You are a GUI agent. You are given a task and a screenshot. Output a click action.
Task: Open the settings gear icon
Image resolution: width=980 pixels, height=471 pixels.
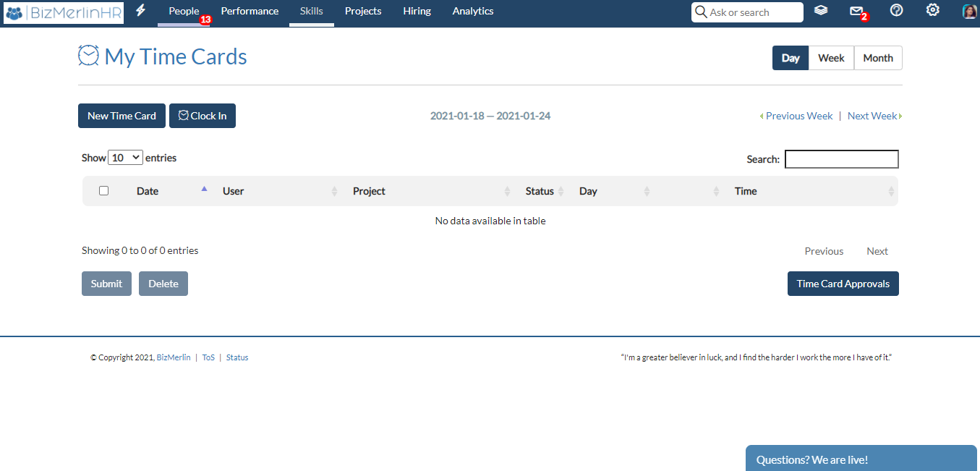pos(933,10)
